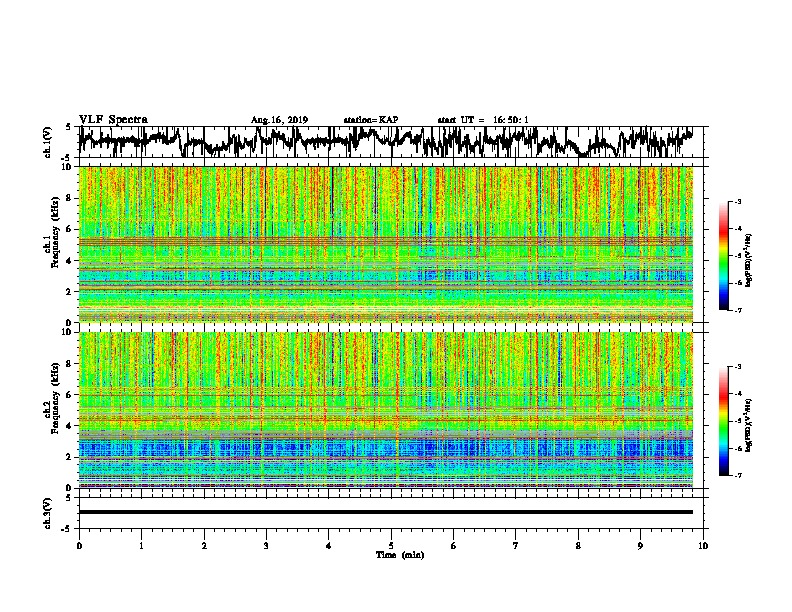This screenshot has height=612, width=792.
Task: Click the "station=KAP" header label
Action: click(371, 120)
